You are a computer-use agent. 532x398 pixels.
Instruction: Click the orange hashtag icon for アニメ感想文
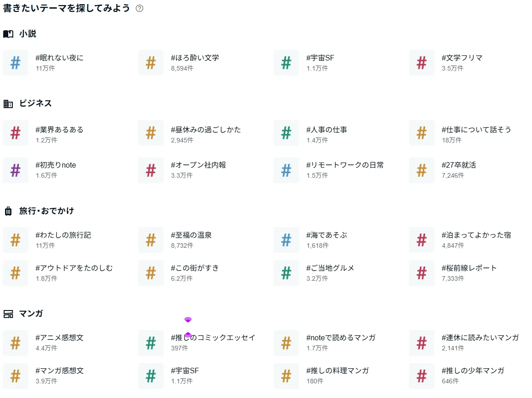click(x=16, y=343)
